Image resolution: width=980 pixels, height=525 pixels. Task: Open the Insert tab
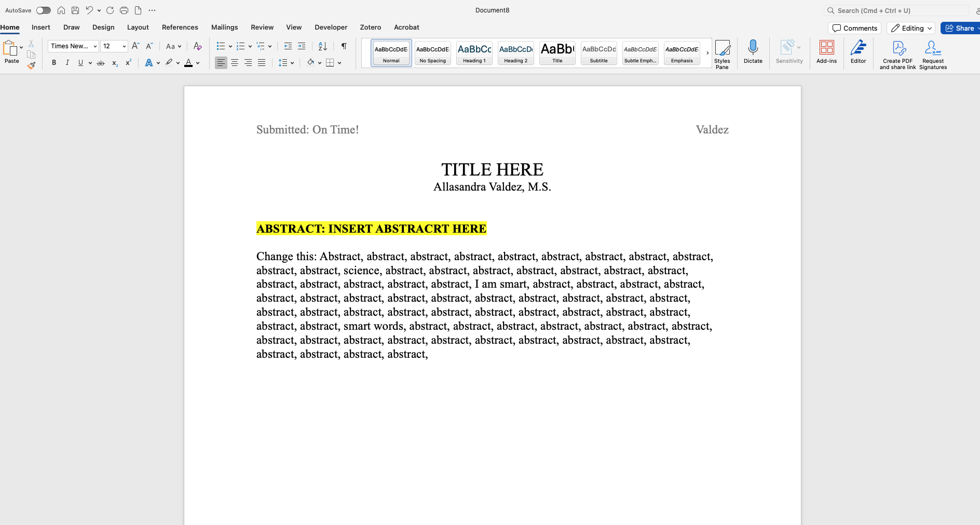[x=41, y=28]
